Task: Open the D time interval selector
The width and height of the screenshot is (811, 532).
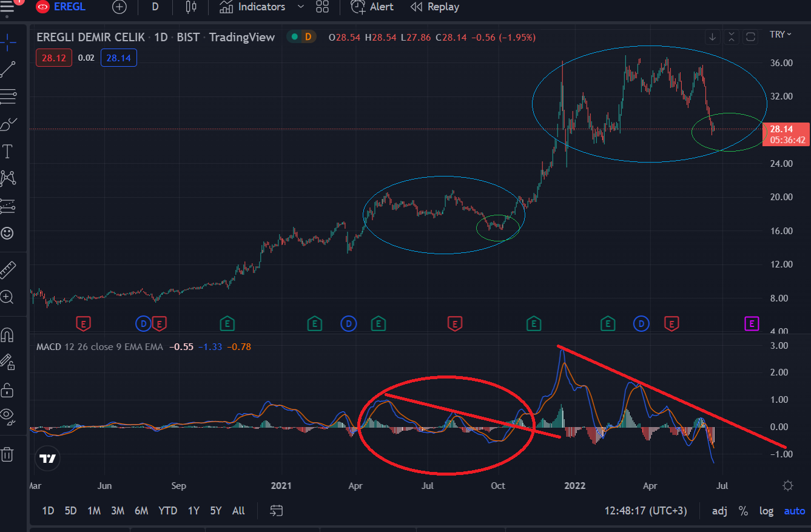Action: [x=155, y=7]
